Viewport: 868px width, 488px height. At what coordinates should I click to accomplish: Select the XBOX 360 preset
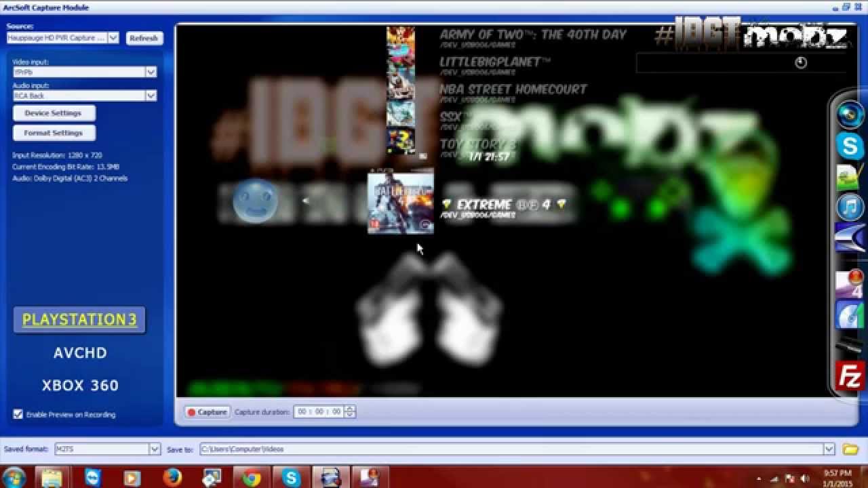coord(80,385)
